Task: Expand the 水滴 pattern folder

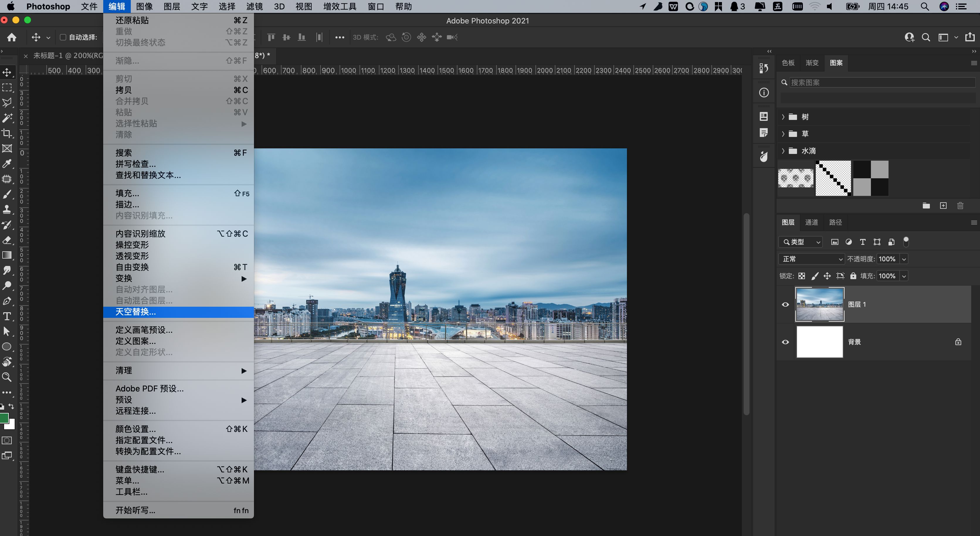Action: tap(783, 151)
